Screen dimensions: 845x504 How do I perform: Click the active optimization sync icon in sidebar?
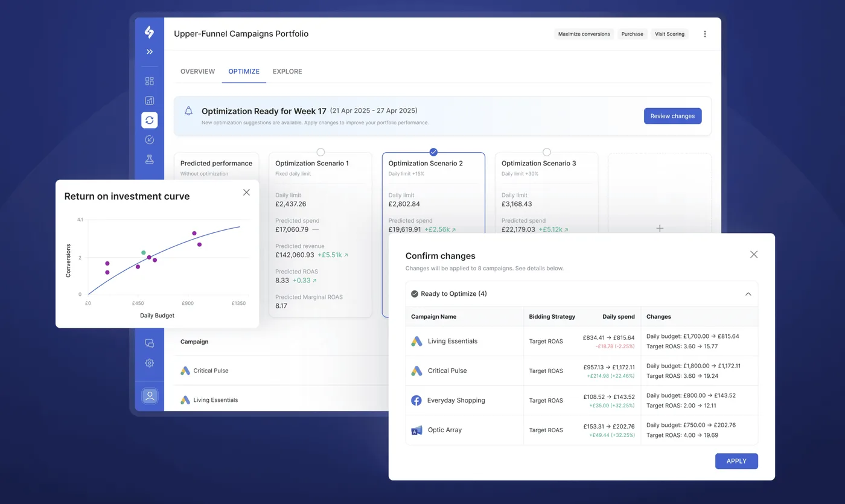149,120
